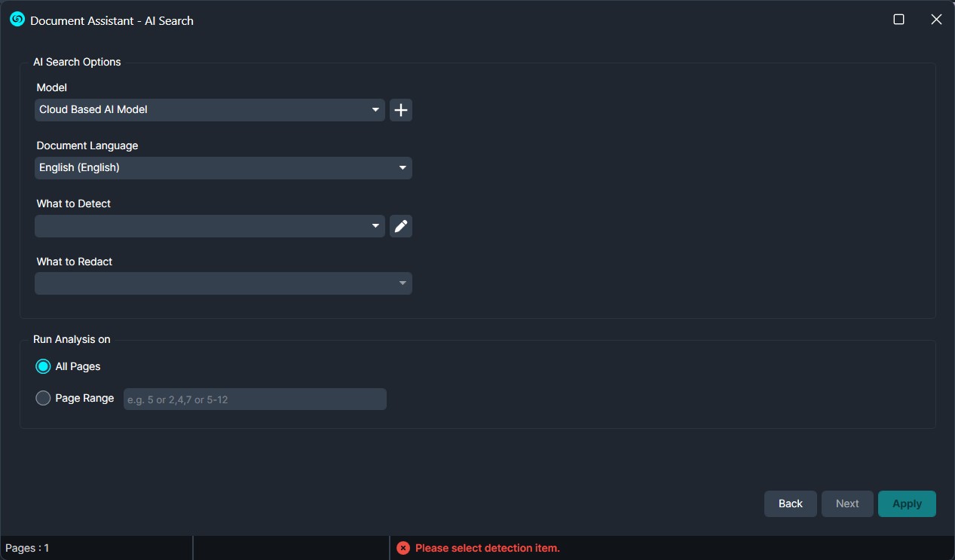Close the Document Assistant dialog
The image size is (955, 560).
tap(936, 20)
